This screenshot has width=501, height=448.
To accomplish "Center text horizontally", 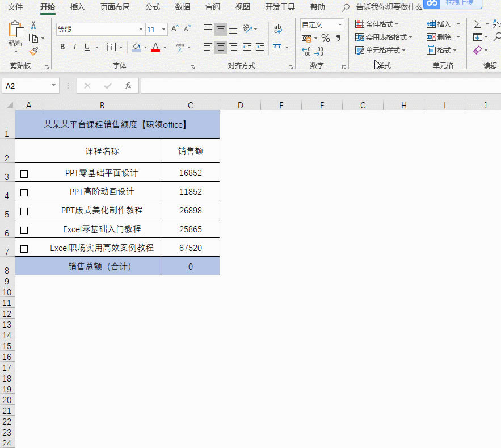I will pos(221,47).
